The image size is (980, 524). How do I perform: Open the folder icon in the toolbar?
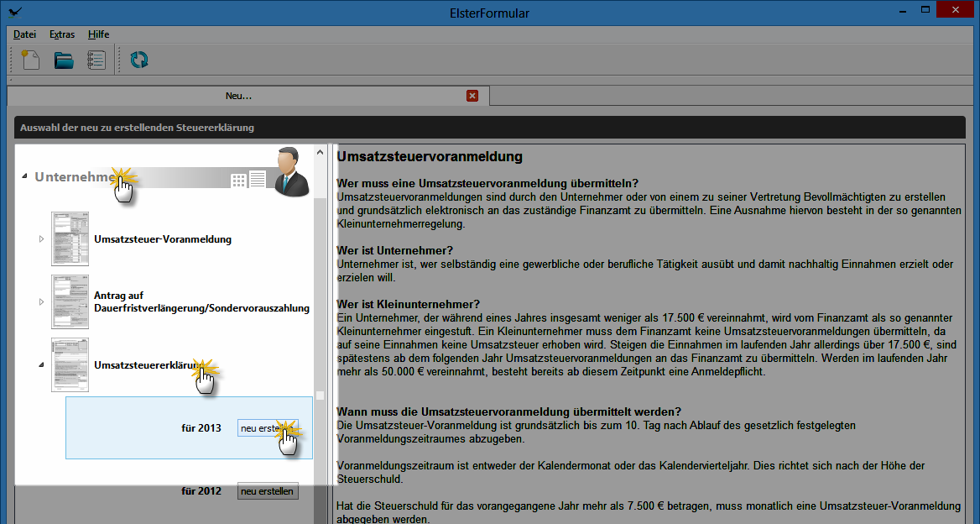click(x=64, y=60)
